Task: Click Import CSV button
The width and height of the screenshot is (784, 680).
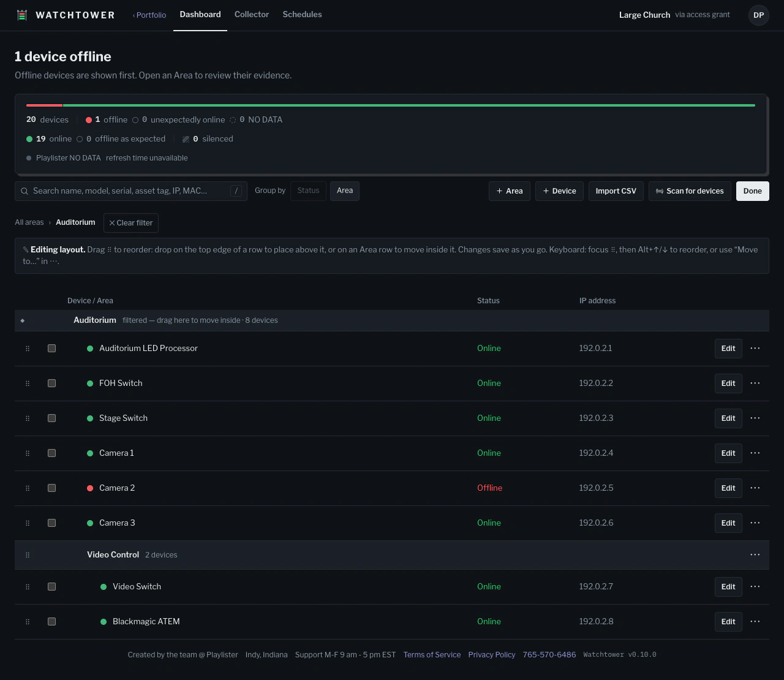Action: point(616,191)
